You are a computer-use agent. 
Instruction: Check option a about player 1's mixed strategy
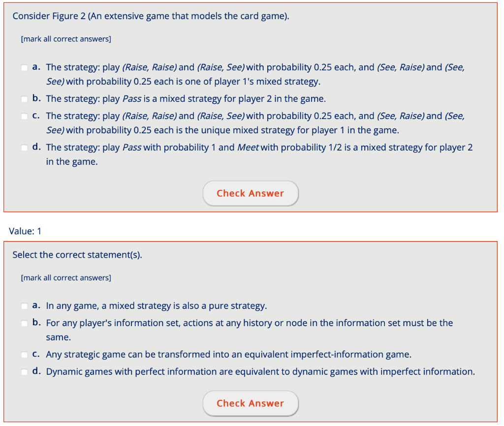coord(24,68)
